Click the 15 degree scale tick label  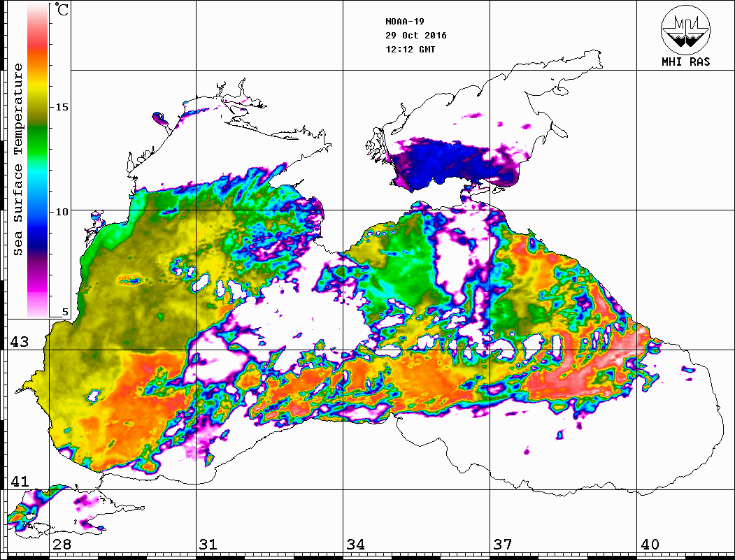pyautogui.click(x=62, y=107)
